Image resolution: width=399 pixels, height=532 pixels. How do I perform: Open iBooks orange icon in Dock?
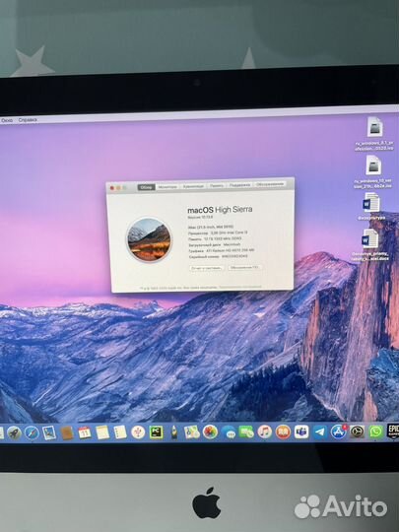point(283,432)
